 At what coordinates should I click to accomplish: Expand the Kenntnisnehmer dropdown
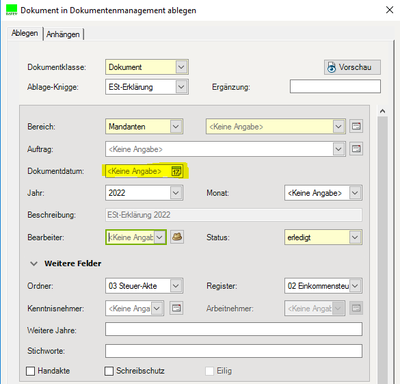point(157,308)
